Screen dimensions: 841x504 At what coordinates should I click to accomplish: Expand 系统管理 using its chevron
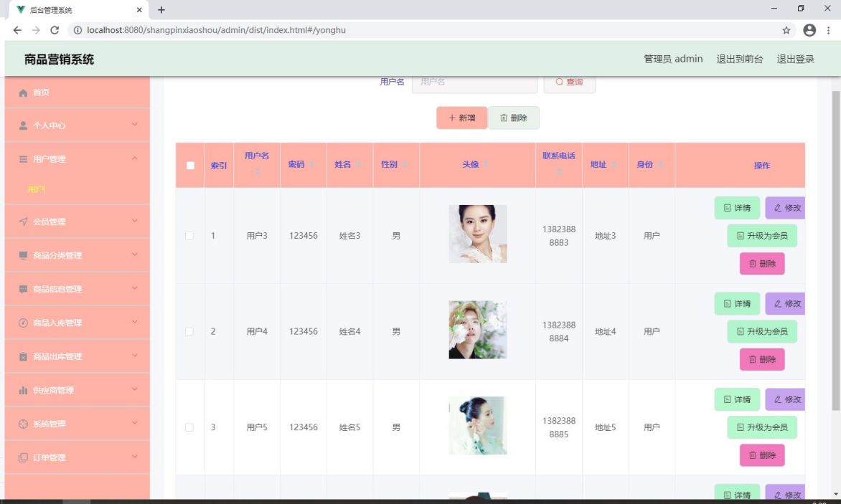135,423
